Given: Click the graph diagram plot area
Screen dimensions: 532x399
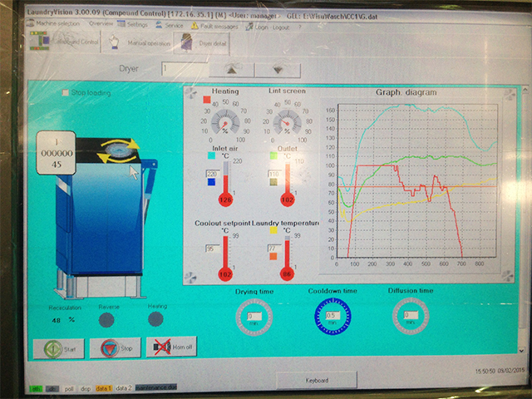Looking at the screenshot, I should pos(417,180).
